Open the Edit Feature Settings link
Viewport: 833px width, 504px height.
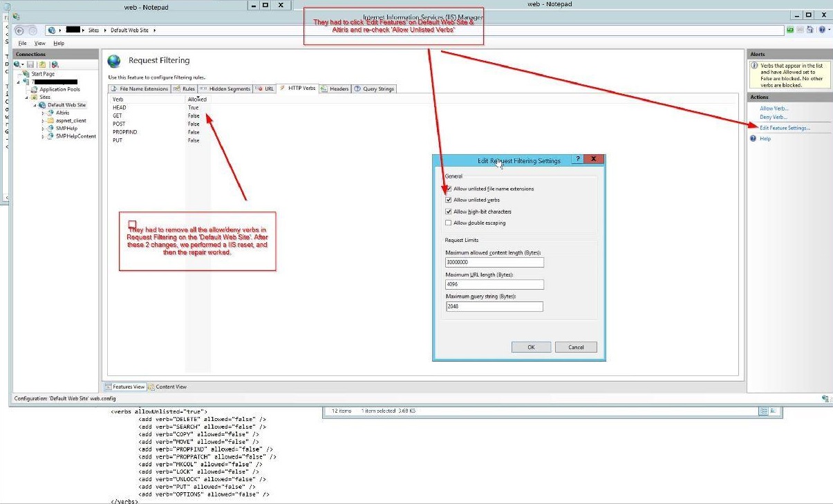click(785, 128)
